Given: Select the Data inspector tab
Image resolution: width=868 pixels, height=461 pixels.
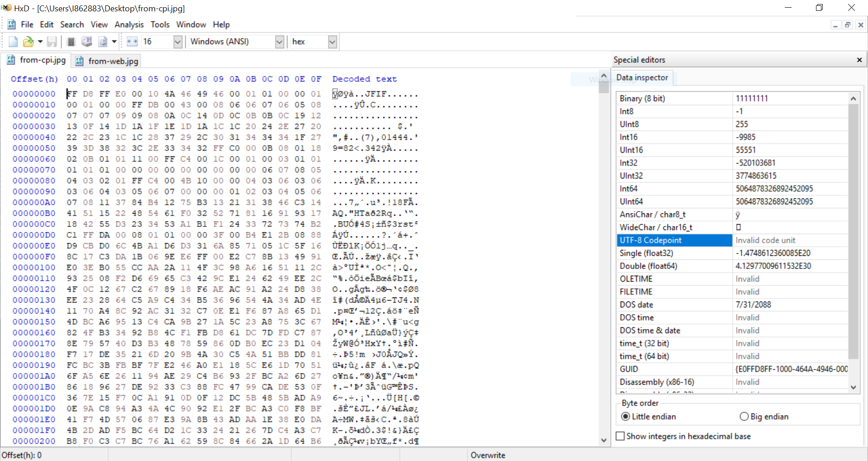Looking at the screenshot, I should tap(642, 78).
